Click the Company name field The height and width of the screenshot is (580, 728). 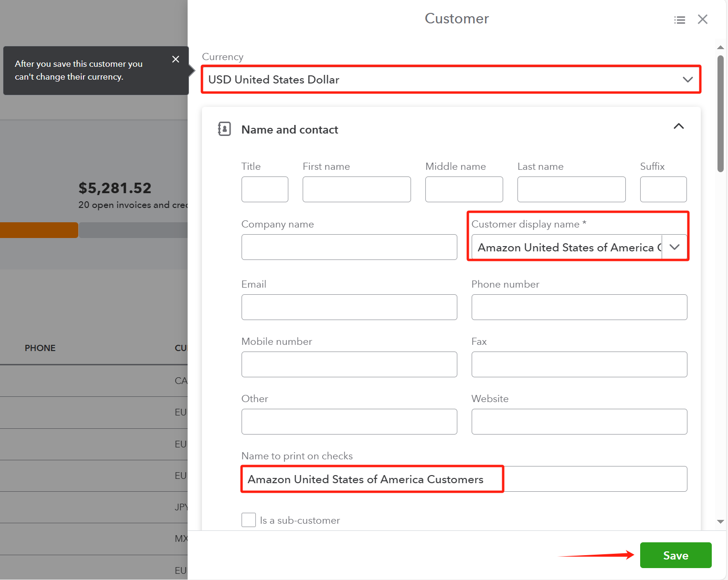[349, 247]
